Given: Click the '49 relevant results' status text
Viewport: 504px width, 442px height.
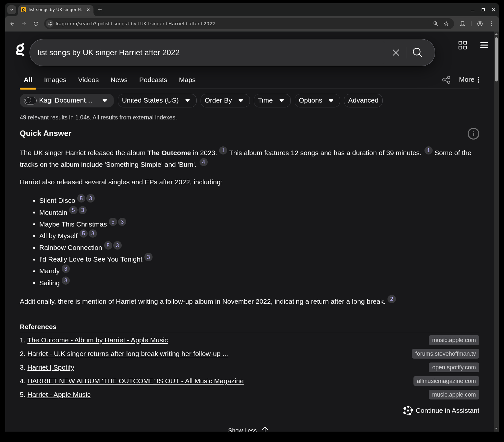Looking at the screenshot, I should [98, 117].
